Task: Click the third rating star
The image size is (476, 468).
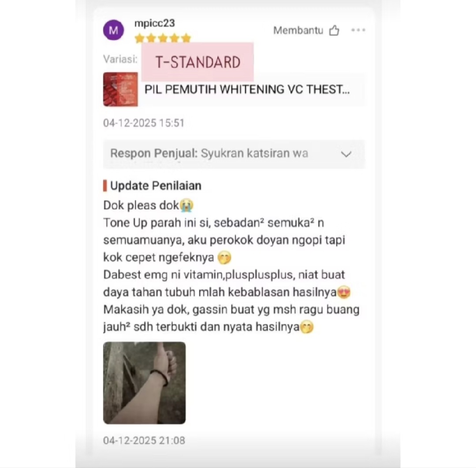Action: tap(163, 38)
